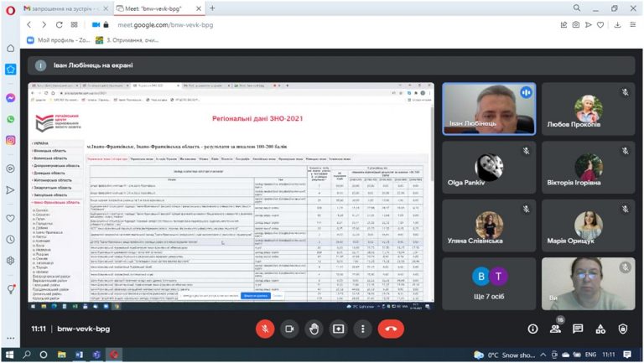This screenshot has width=644, height=363.
Task: Open the activities icon
Action: [x=600, y=329]
